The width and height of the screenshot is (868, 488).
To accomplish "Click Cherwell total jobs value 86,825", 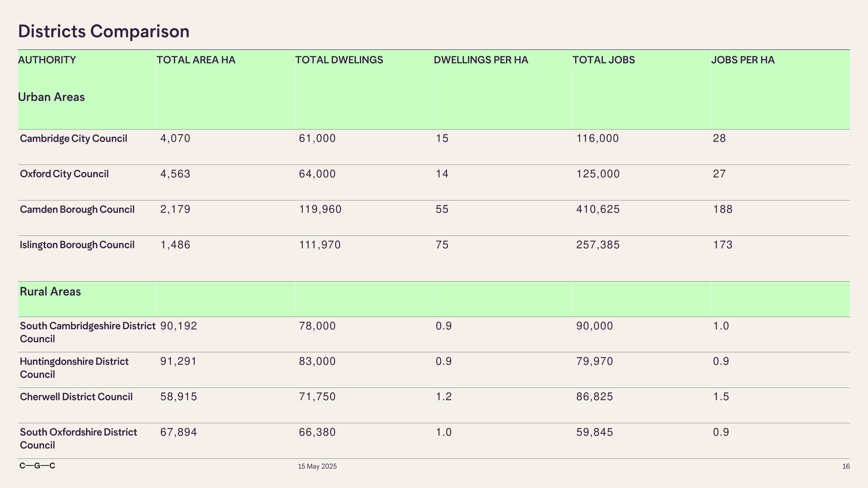I will coord(595,397).
